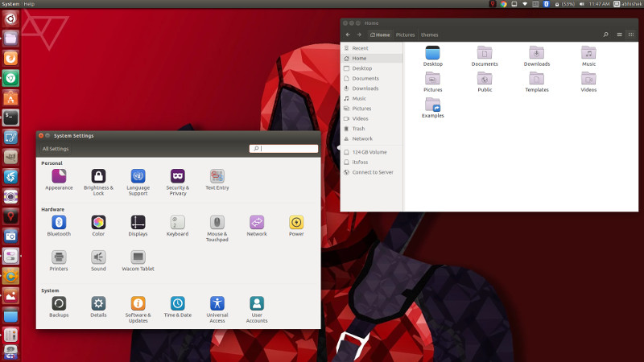Open User Accounts settings
This screenshot has height=362, width=644.
click(x=257, y=310)
